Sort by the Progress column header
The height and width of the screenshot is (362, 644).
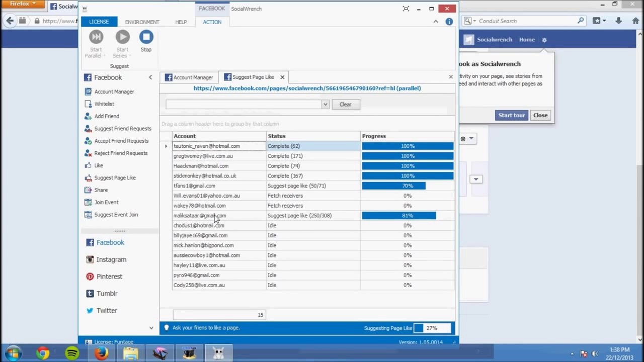pos(408,136)
